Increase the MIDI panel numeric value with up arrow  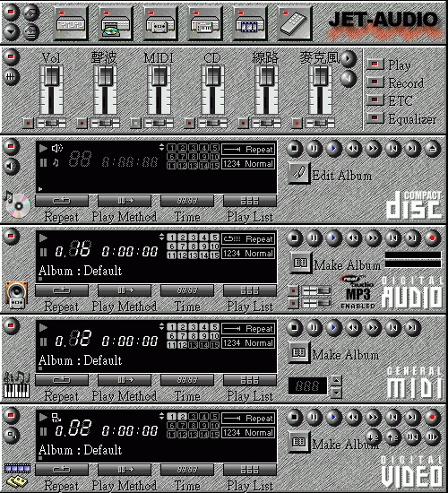click(336, 381)
